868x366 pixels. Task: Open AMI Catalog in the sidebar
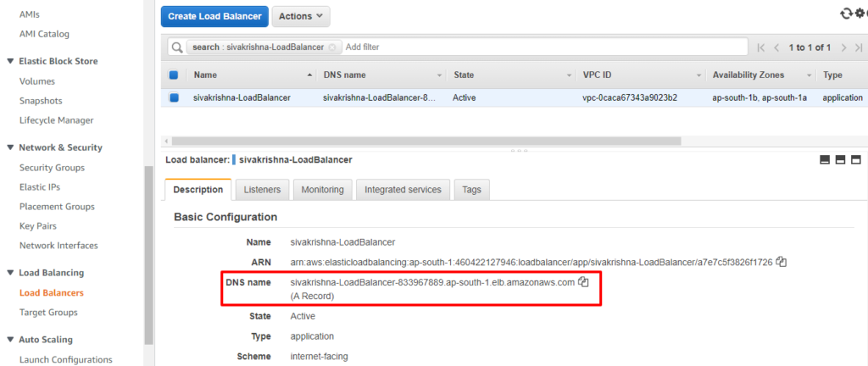tap(44, 34)
